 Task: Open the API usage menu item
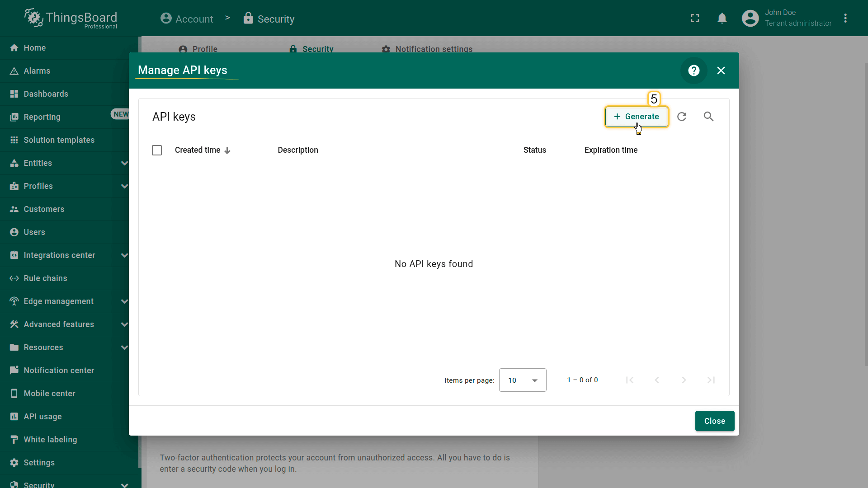click(x=42, y=417)
